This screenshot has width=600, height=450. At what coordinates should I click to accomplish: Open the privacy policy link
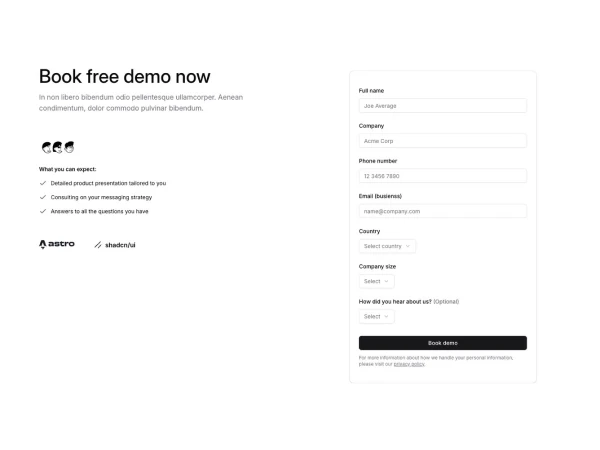[409, 364]
